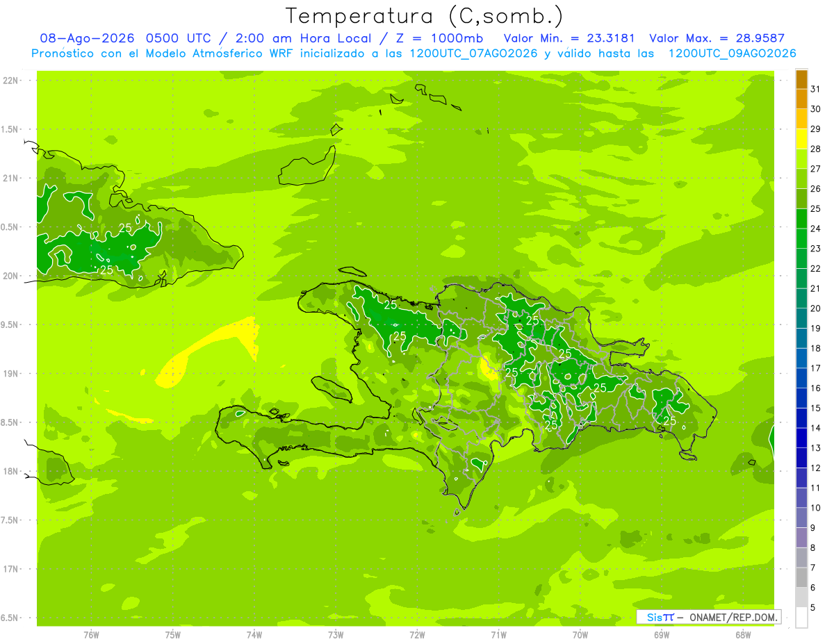Image resolution: width=834 pixels, height=644 pixels.
Task: Click the 'SisTT - ONAMET/REP.DOM.' credit box
Action: [708, 617]
